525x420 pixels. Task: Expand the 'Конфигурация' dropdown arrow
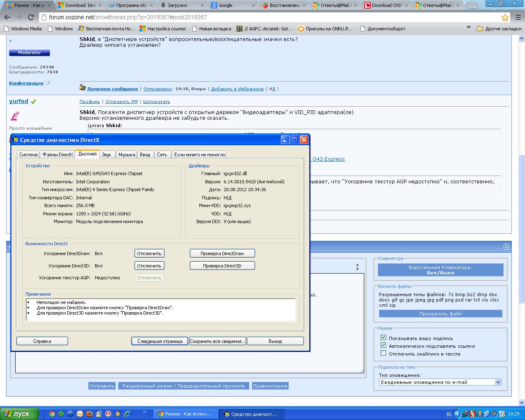coord(47,83)
